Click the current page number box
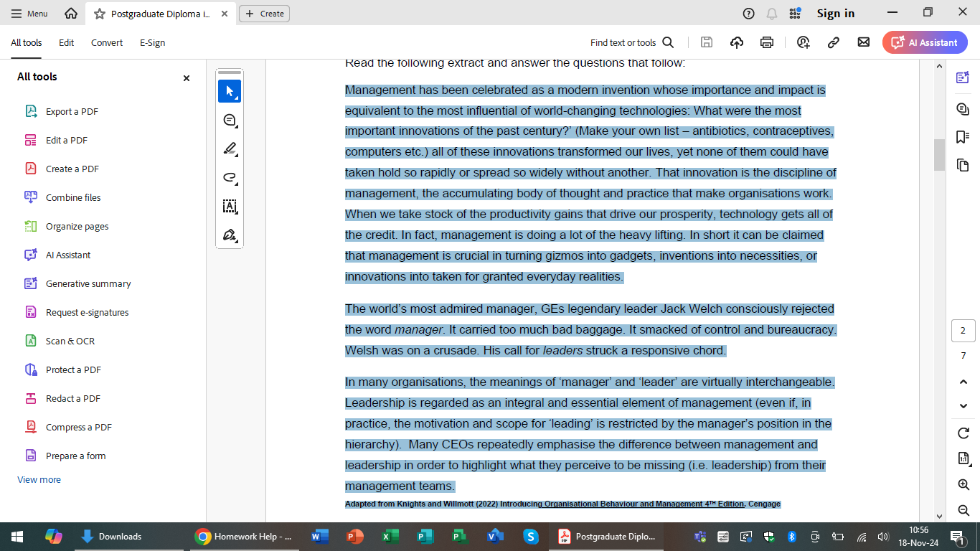The width and height of the screenshot is (980, 551). tap(963, 331)
